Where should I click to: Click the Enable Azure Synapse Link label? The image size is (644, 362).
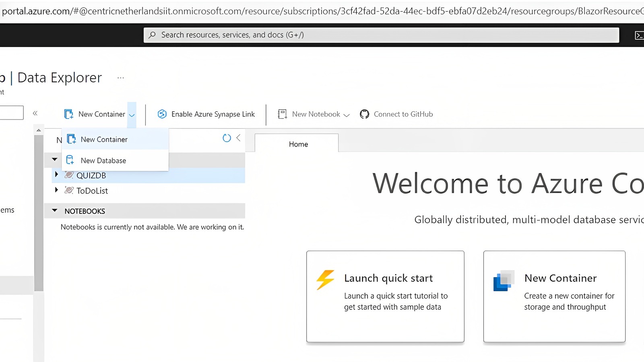213,114
